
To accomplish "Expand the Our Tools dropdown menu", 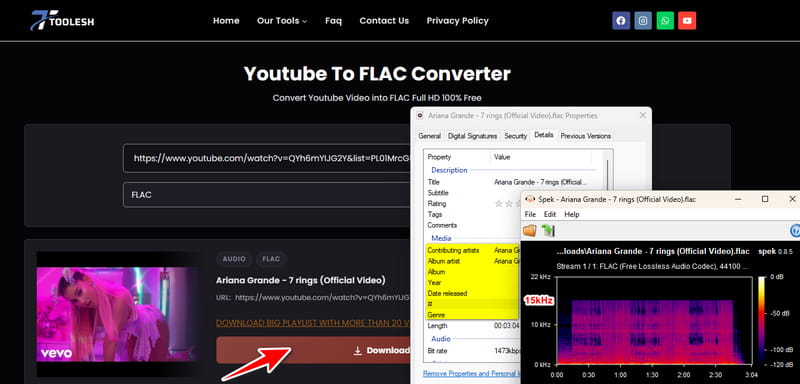I will point(282,21).
